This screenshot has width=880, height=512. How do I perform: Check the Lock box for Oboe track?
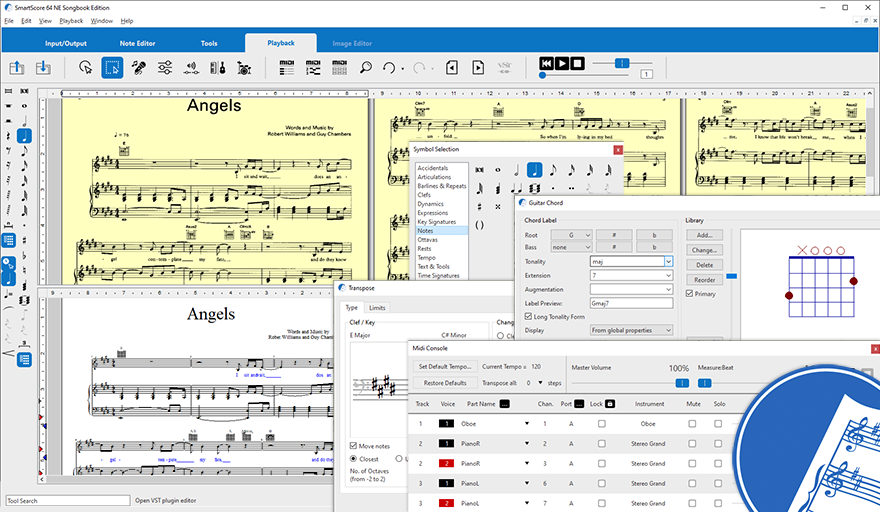tap(602, 424)
